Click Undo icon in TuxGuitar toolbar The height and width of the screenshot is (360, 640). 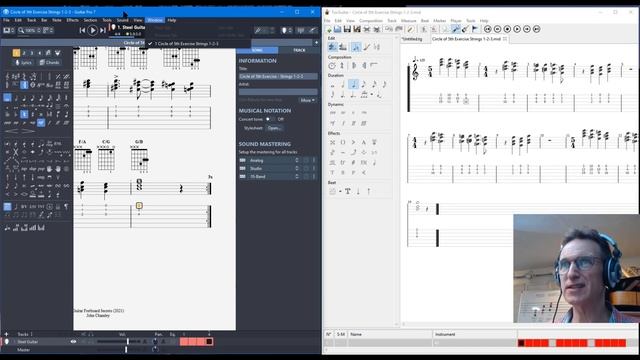coord(389,29)
